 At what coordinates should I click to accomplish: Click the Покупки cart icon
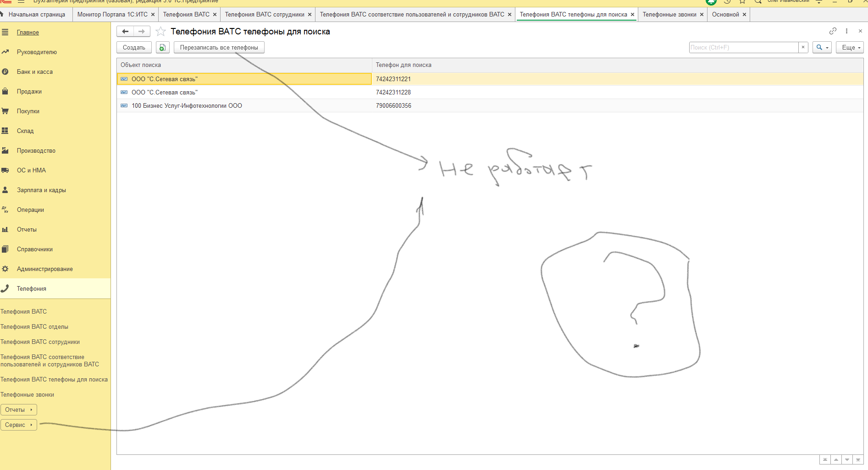5,111
